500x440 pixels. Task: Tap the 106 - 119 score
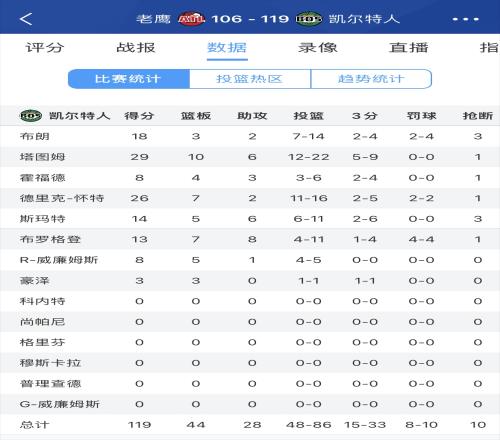250,19
